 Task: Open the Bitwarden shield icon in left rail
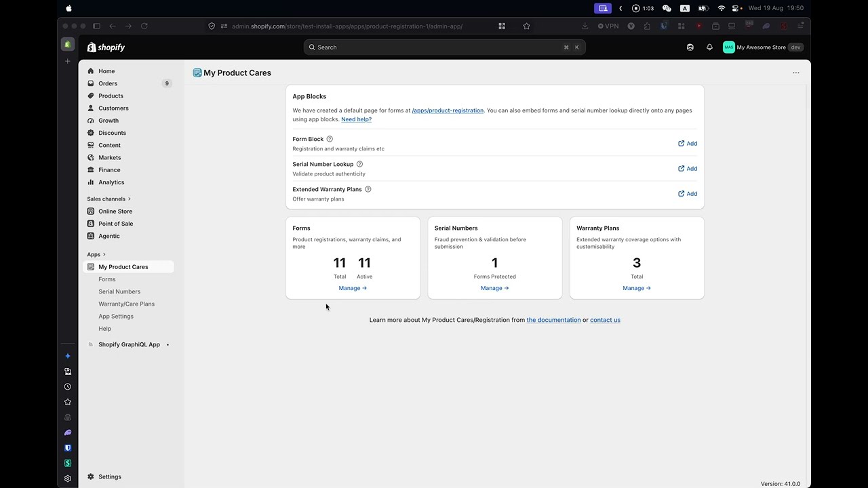[67, 448]
